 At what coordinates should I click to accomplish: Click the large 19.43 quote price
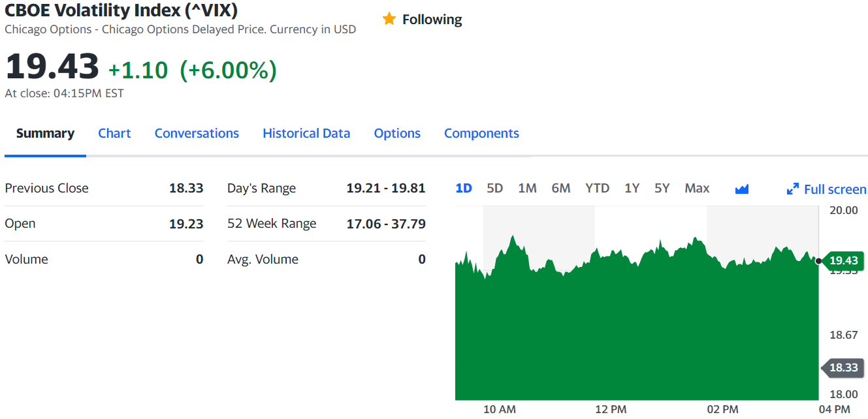click(x=52, y=67)
